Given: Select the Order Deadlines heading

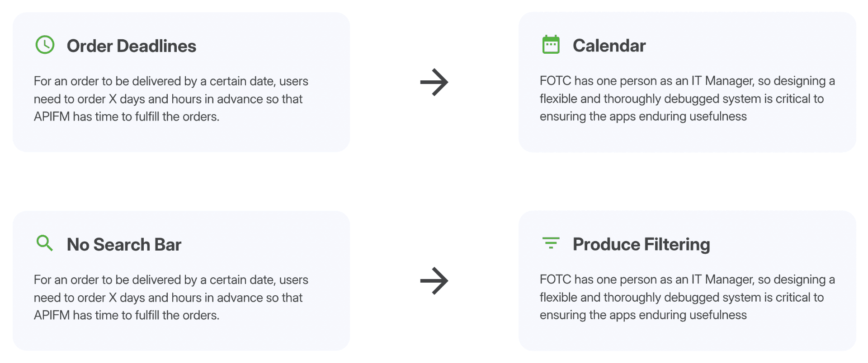Looking at the screenshot, I should (x=131, y=46).
